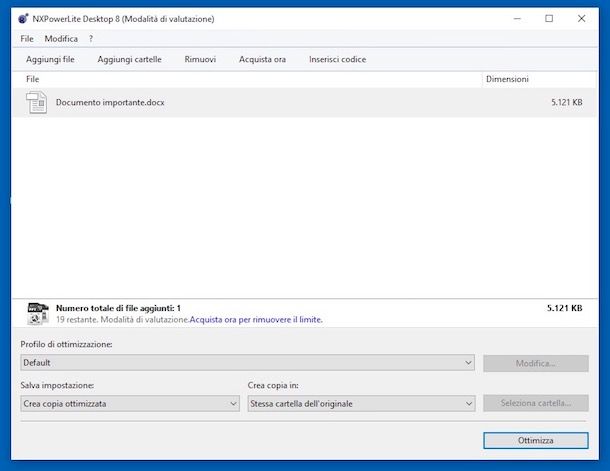Click the Numero totale di file aggiunti text
Screen dimensions: 610x471
[118, 308]
